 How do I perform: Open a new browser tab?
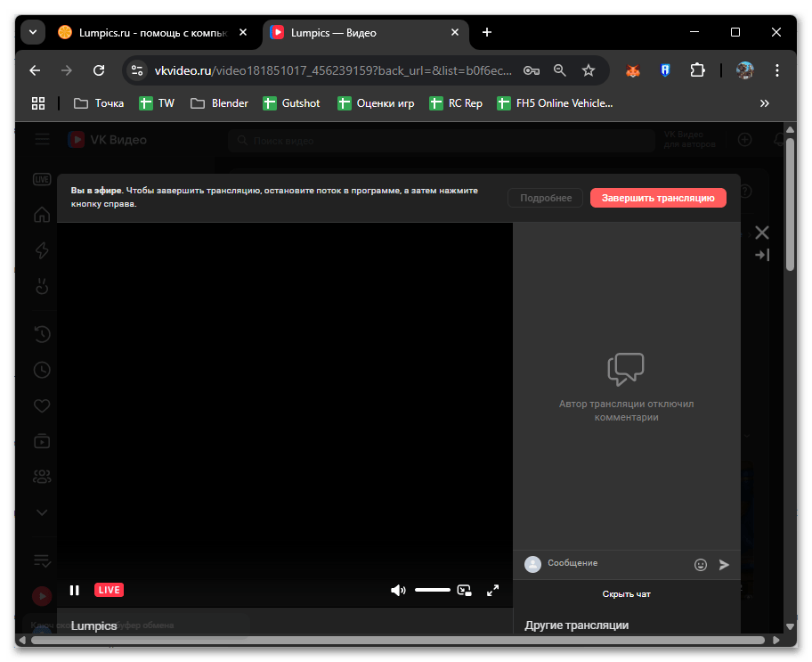click(486, 32)
